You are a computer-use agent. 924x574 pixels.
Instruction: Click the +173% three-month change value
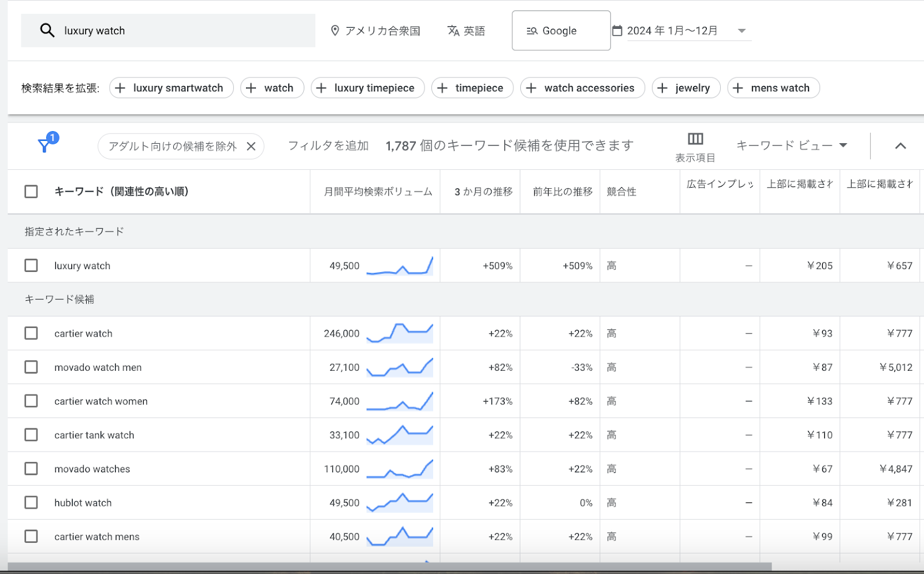(498, 401)
